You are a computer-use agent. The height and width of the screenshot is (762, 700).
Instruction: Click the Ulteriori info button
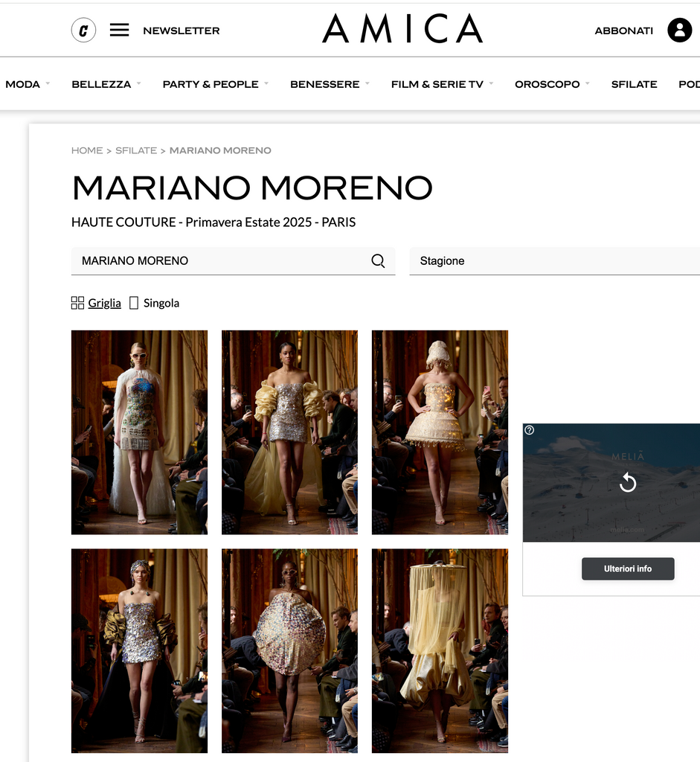click(628, 569)
